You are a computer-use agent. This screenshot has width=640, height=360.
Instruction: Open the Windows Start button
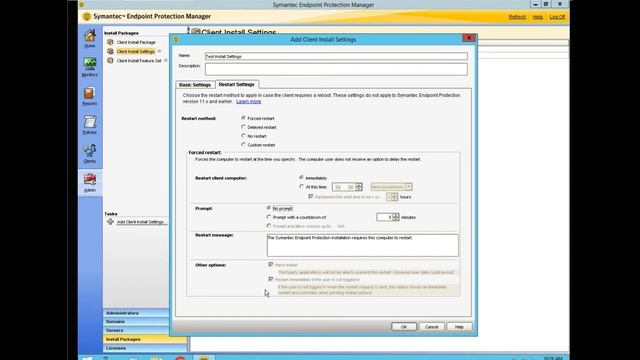tap(87, 358)
